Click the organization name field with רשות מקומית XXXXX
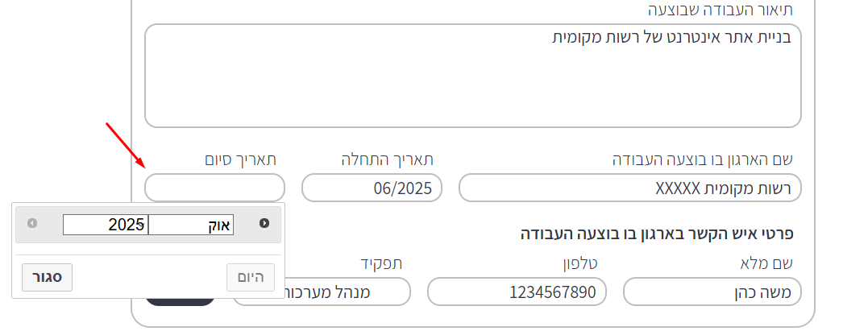Image resolution: width=868 pixels, height=331 pixels. click(630, 188)
